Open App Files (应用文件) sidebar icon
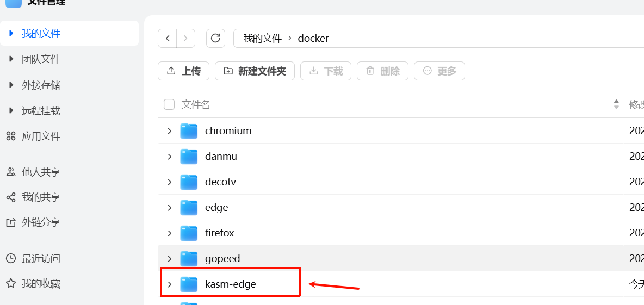Image resolution: width=644 pixels, height=305 pixels. [10, 136]
